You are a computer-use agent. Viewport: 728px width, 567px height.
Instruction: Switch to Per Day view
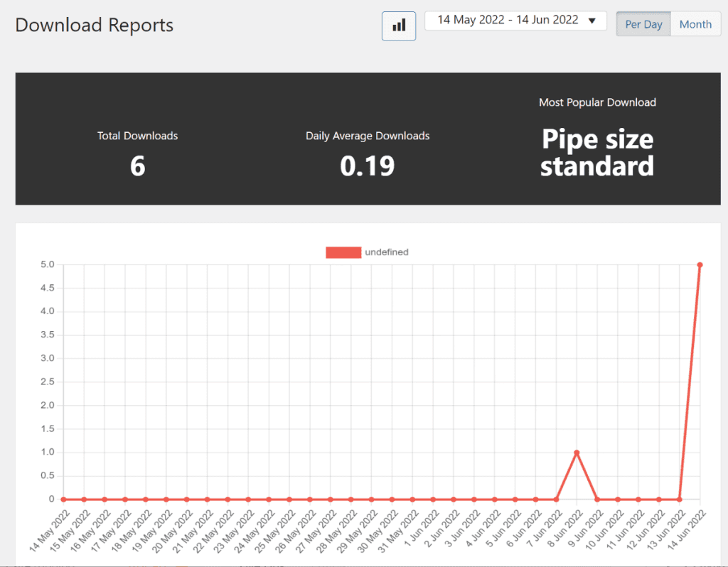tap(643, 24)
